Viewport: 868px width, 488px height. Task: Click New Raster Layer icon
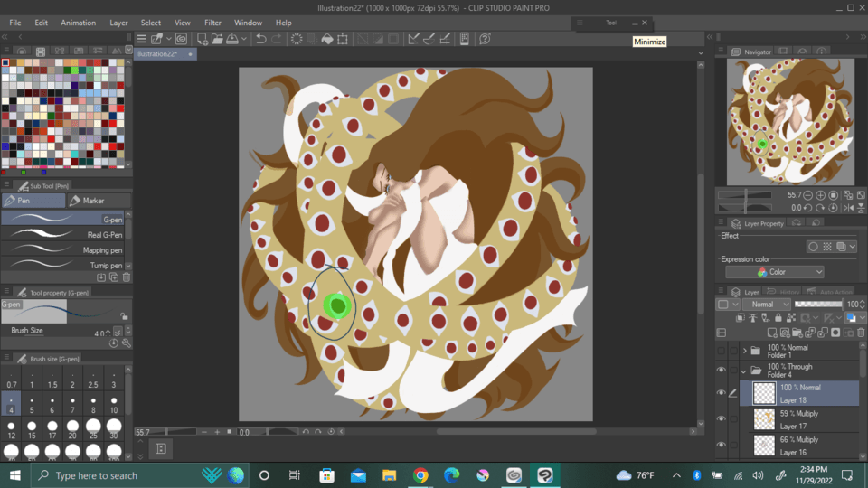(x=771, y=333)
